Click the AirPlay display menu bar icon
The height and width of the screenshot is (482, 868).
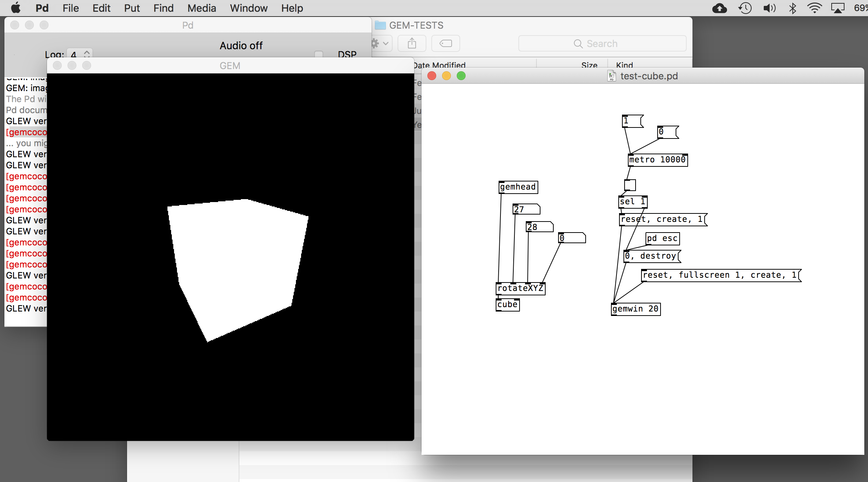click(838, 8)
